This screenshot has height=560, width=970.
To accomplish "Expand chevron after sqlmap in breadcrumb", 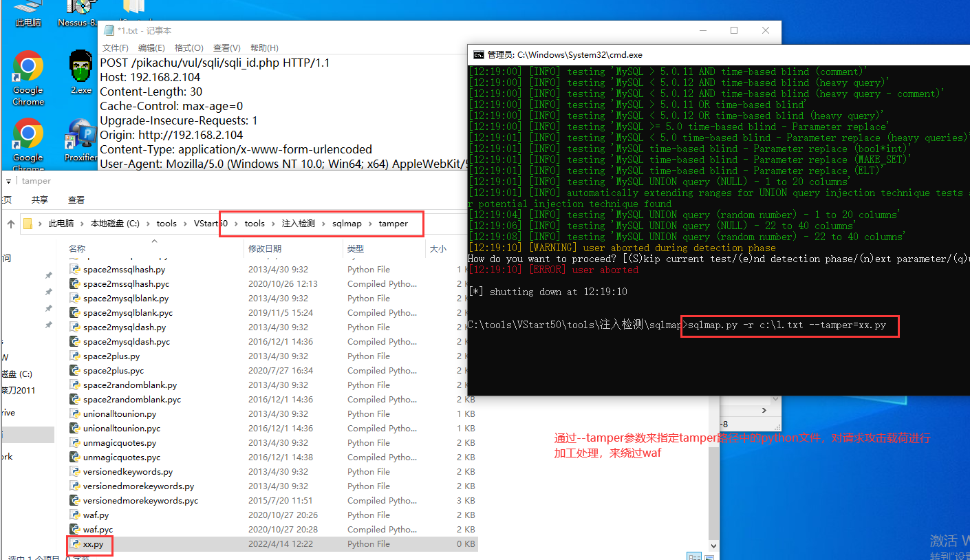I will pos(369,224).
